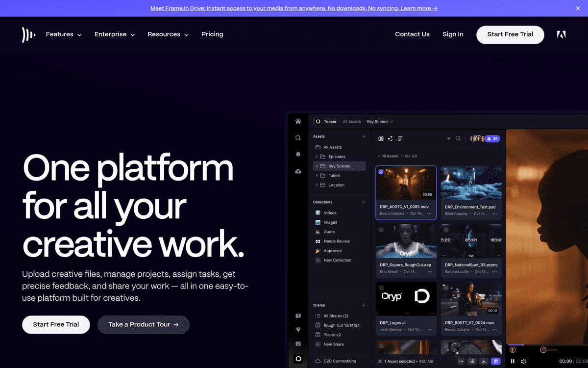Open the keyboard shortcuts icon

point(298,343)
